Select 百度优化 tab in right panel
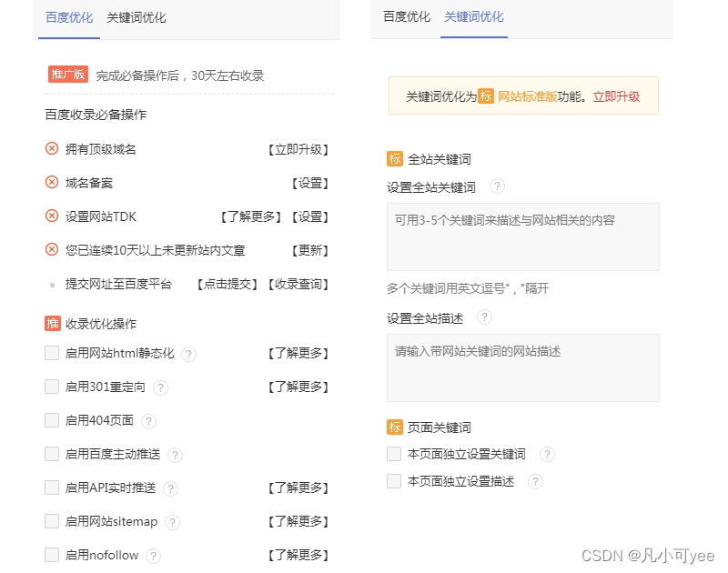The height and width of the screenshot is (573, 728). [407, 16]
